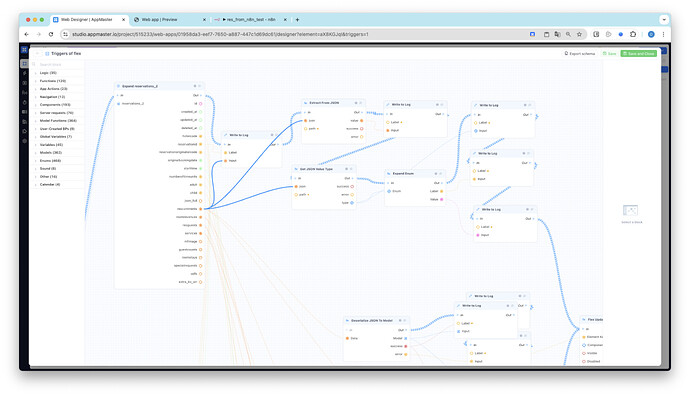Click close icon on Expand Enum block
This screenshot has height=396, width=690.
[x=441, y=174]
